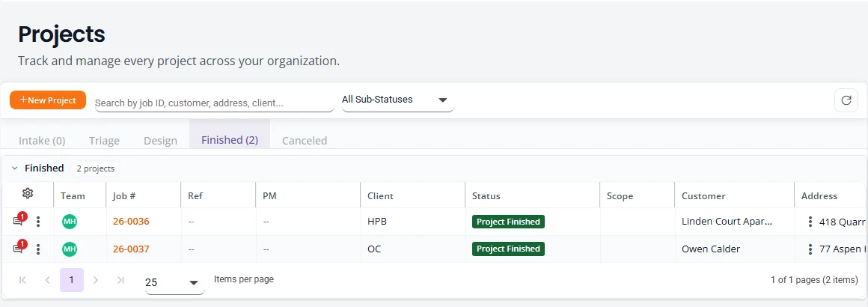
Task: Go to first page arrow
Action: point(22,280)
